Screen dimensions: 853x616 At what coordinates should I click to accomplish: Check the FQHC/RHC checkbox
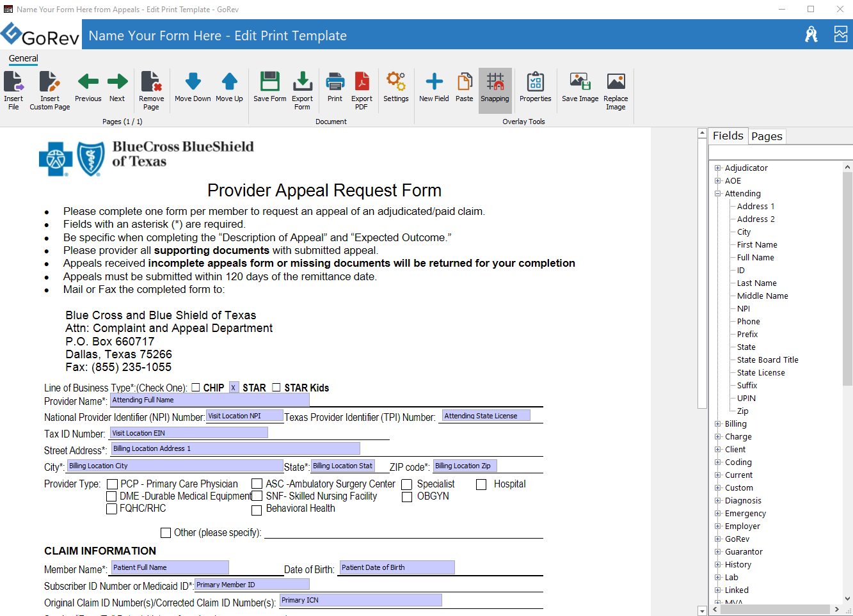pos(112,509)
